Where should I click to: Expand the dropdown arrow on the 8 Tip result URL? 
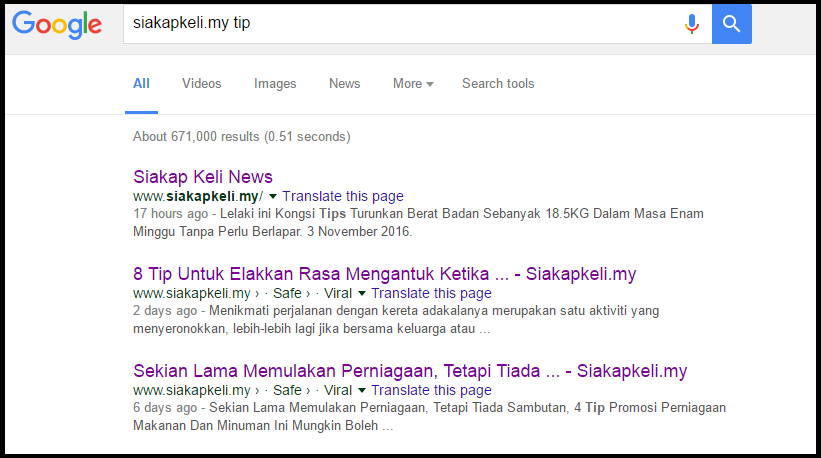pos(362,294)
